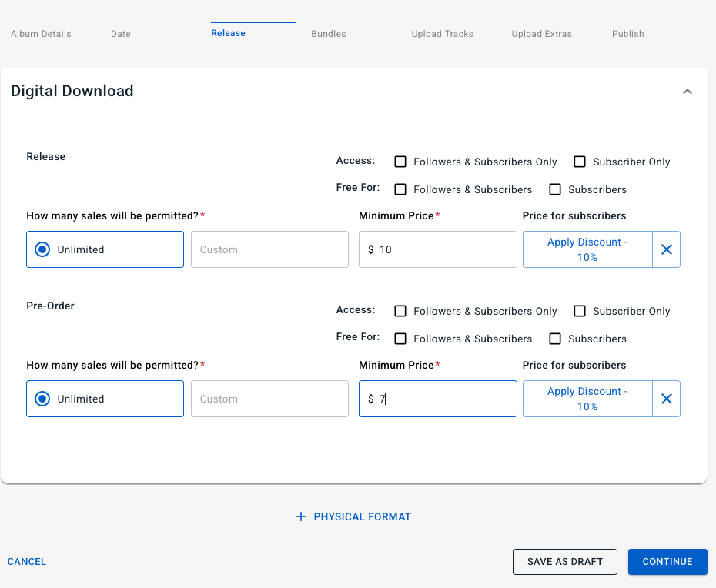Tick Release Free For Subscribers checkbox

click(555, 189)
